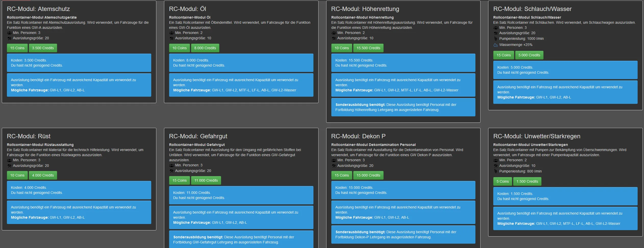Click the Pumpenleistung icon in the Schlauch/Wasser card

(x=496, y=39)
